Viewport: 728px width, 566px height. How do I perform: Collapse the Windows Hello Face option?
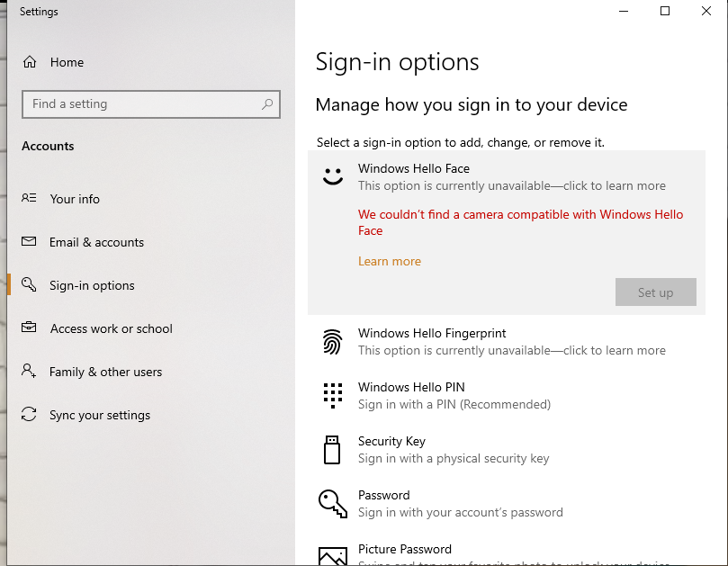[506, 177]
